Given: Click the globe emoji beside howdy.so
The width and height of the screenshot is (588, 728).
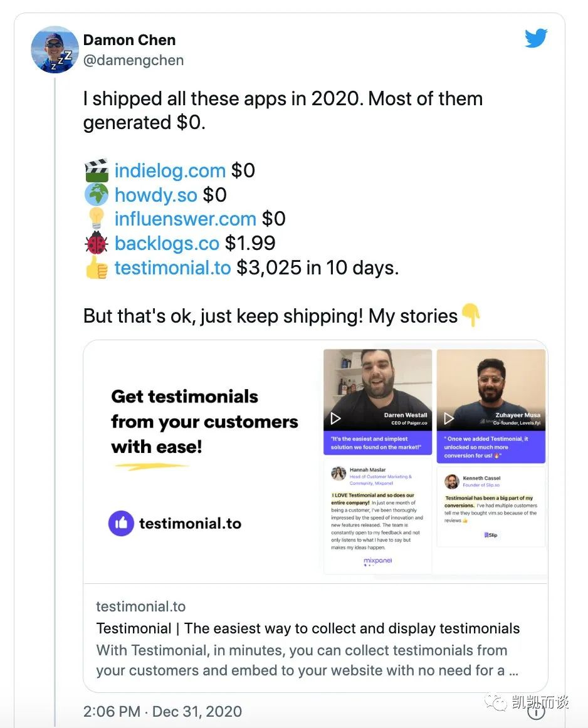Looking at the screenshot, I should 96,195.
